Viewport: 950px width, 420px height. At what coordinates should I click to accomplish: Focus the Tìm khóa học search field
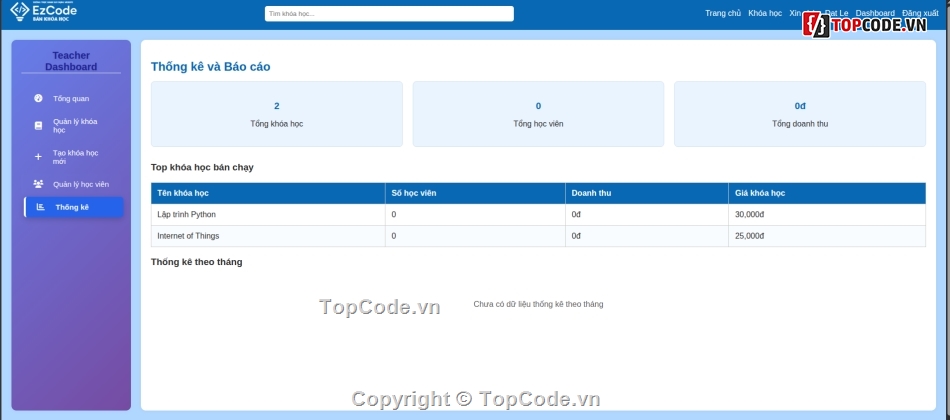click(389, 13)
